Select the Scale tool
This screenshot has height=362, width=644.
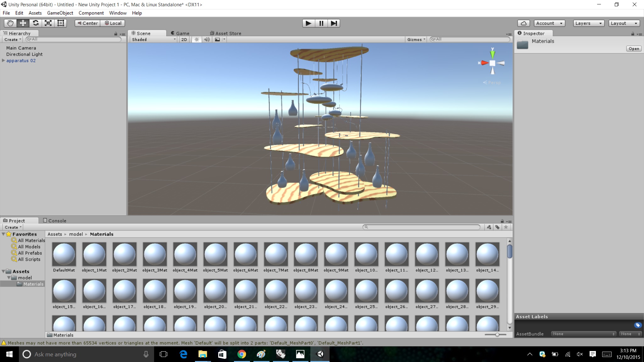pyautogui.click(x=48, y=23)
